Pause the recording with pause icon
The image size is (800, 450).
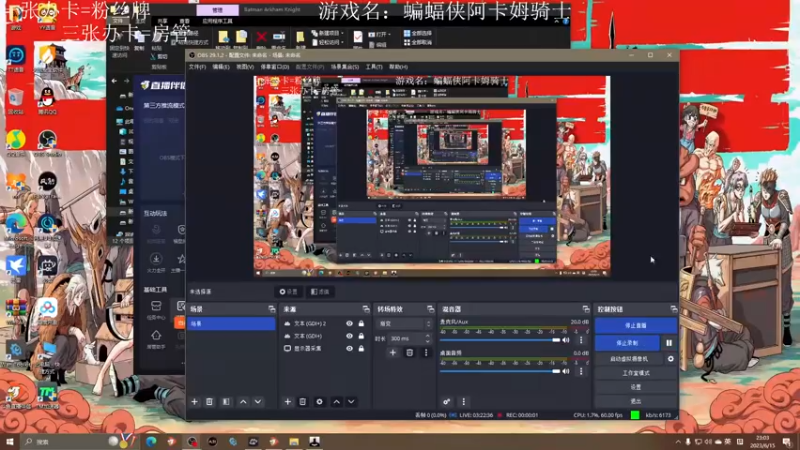(x=669, y=343)
